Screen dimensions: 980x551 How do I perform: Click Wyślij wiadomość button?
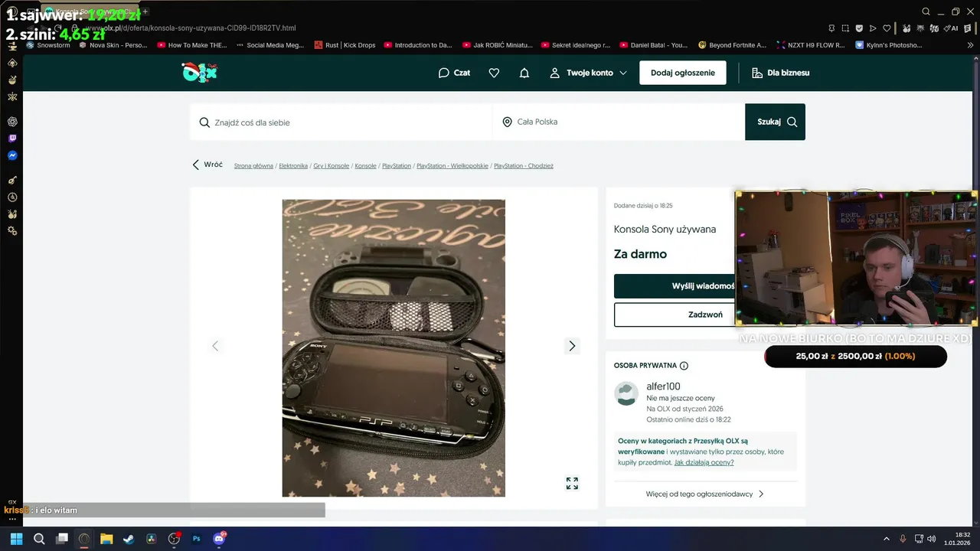675,286
